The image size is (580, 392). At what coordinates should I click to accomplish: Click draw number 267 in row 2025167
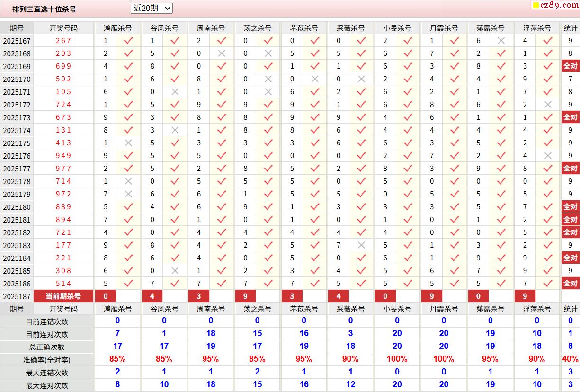[x=63, y=41]
